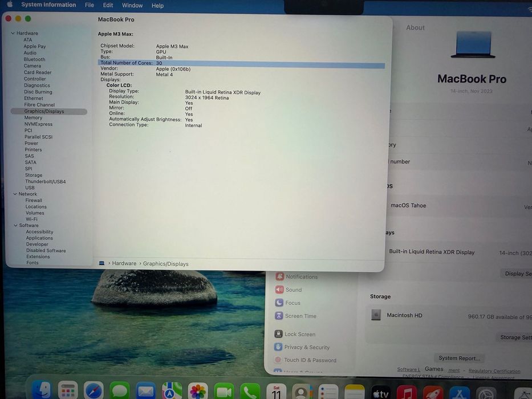Select NVMExpress in the sidebar
The height and width of the screenshot is (399, 532).
pos(38,124)
